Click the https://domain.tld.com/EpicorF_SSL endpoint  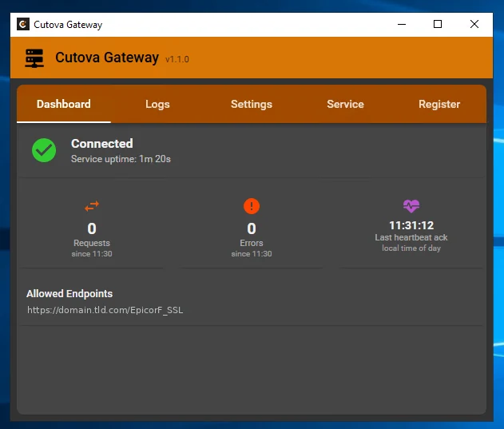click(x=105, y=310)
